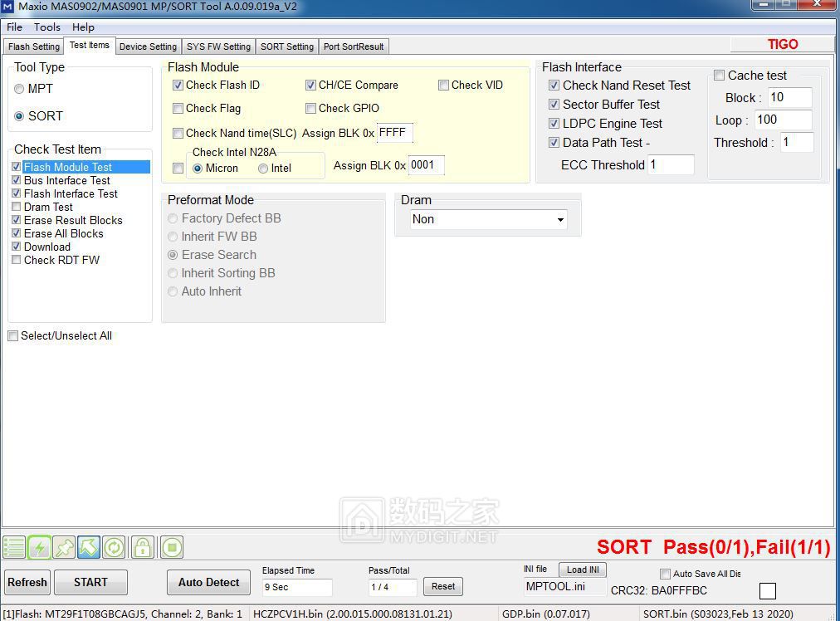Switch to the SORT Setting tab
Screen dimensions: 840x621
click(287, 46)
